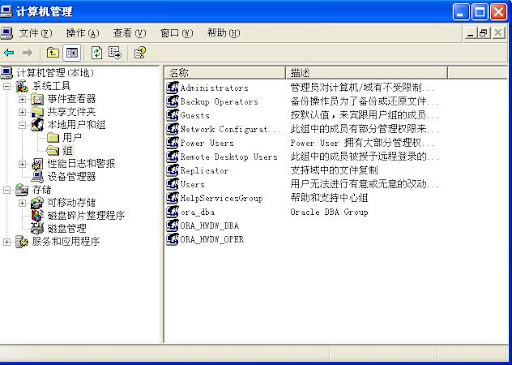This screenshot has width=512, height=365.
Task: Click the Forward arrow toolbar icon
Action: tap(27, 53)
